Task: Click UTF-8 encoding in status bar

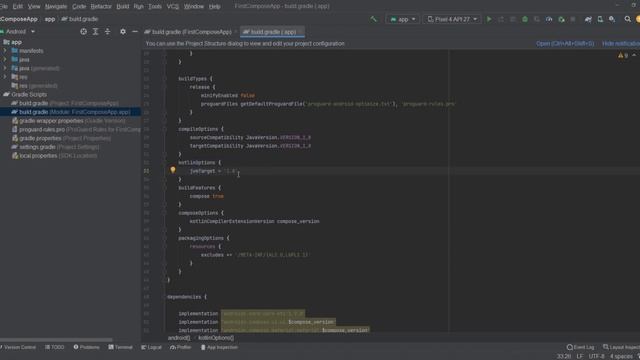Action: (596, 356)
